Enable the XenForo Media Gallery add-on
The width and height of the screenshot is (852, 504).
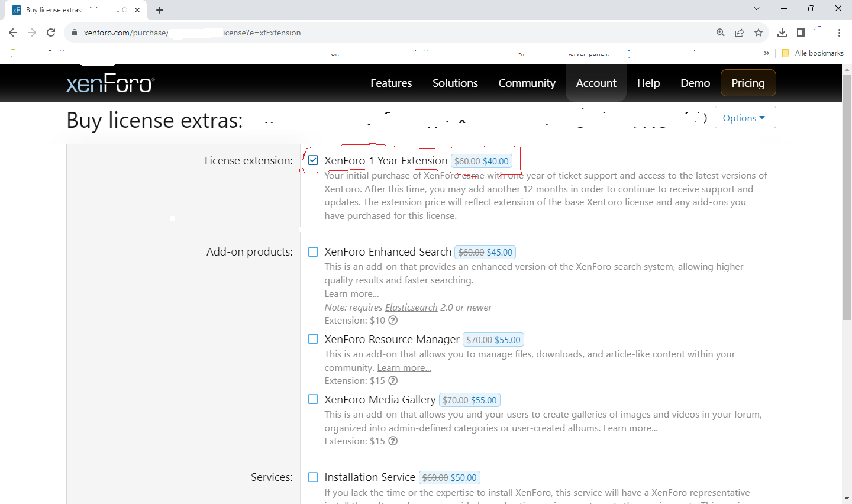click(313, 399)
